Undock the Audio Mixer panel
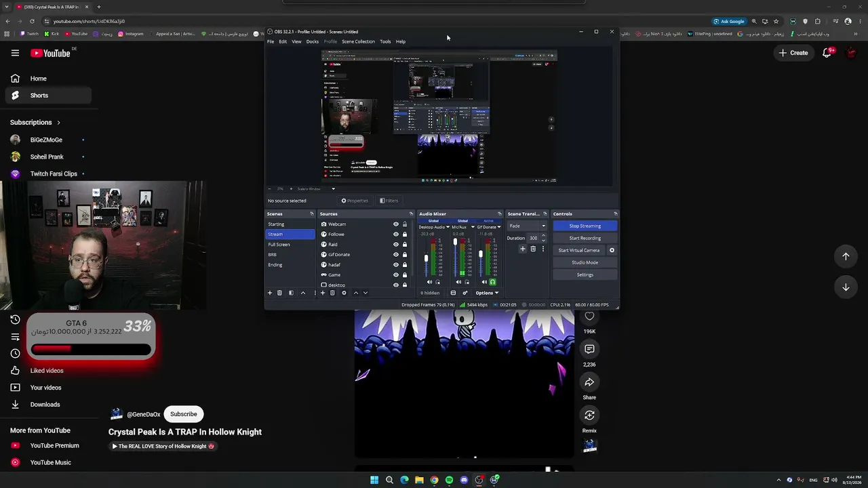868x488 pixels. click(500, 214)
